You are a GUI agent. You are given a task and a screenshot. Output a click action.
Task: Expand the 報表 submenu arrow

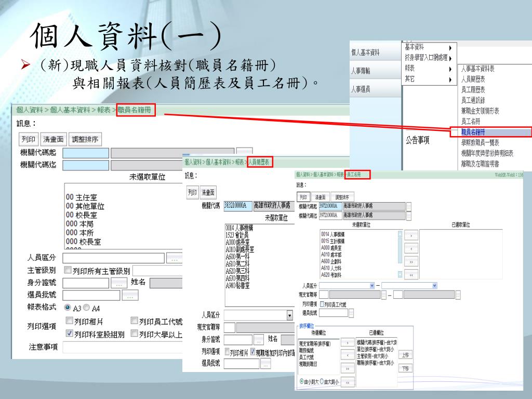click(x=450, y=69)
